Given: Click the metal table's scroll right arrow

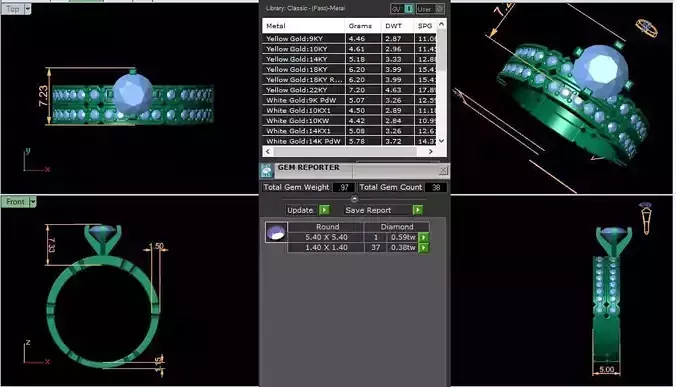Looking at the screenshot, I should coord(430,151).
